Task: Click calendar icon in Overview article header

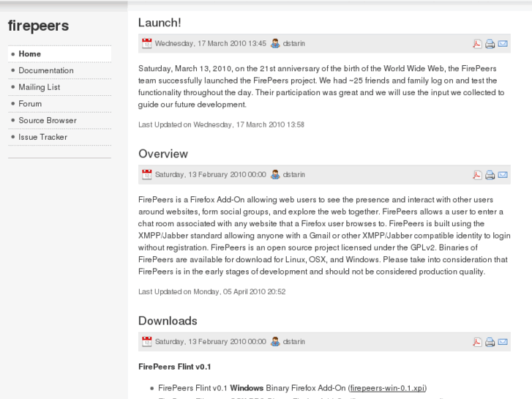Action: [x=147, y=174]
